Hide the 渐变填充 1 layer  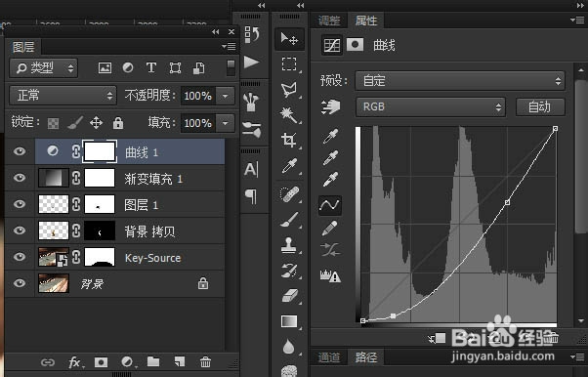tap(20, 178)
